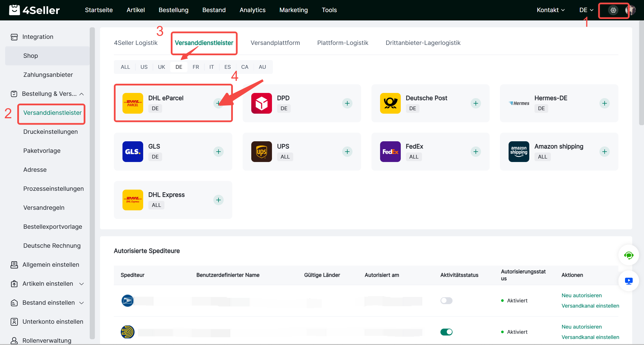
Task: Expand Artikeln einstellen sidebar section
Action: pyautogui.click(x=48, y=284)
